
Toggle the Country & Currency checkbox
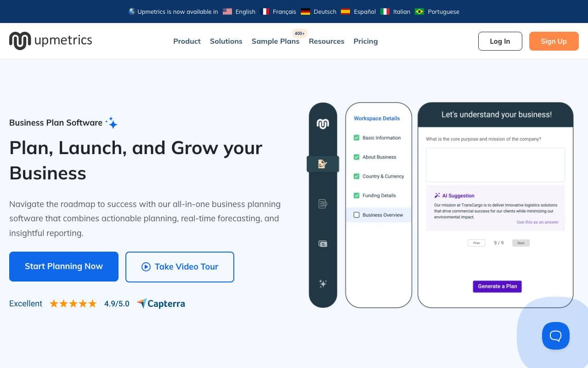tap(356, 176)
